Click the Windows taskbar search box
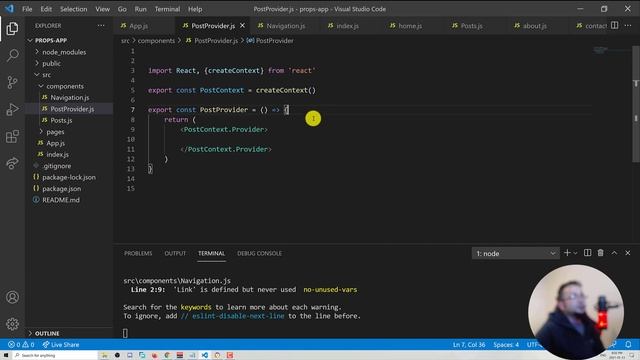Screen dimensions: 640x360 point(56,356)
